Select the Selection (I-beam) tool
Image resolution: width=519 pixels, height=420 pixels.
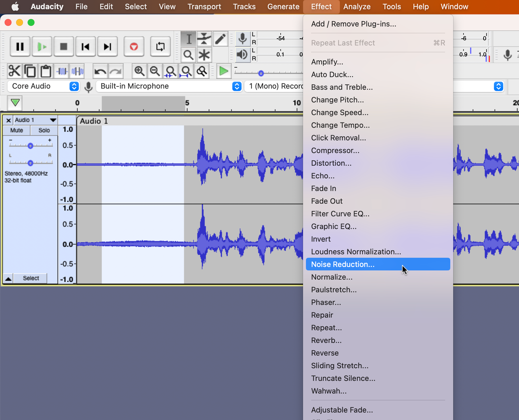click(x=188, y=39)
